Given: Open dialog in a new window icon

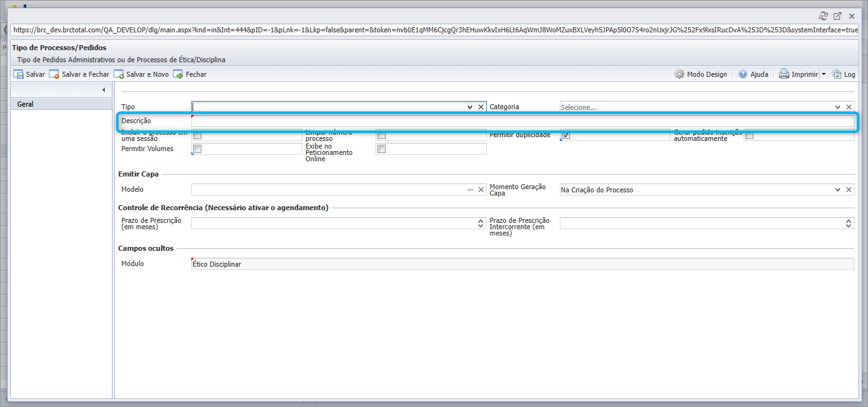Looking at the screenshot, I should [x=837, y=16].
